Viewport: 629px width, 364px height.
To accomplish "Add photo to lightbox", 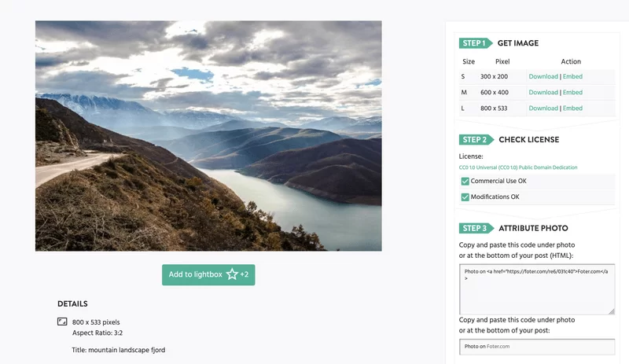I will (208, 274).
